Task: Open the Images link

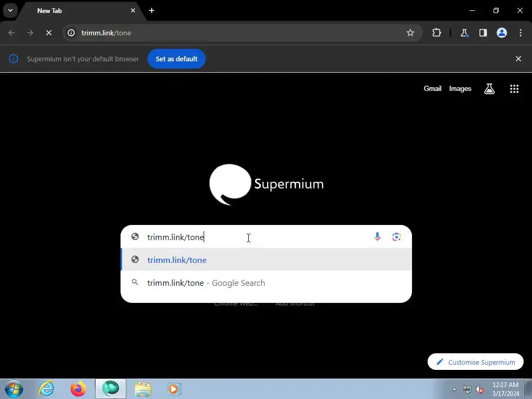Action: coord(460,88)
